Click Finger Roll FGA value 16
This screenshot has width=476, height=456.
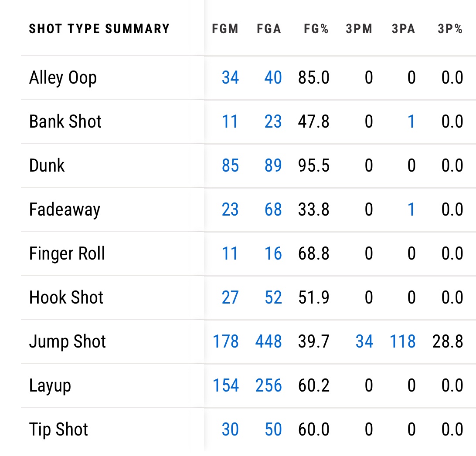click(x=273, y=254)
